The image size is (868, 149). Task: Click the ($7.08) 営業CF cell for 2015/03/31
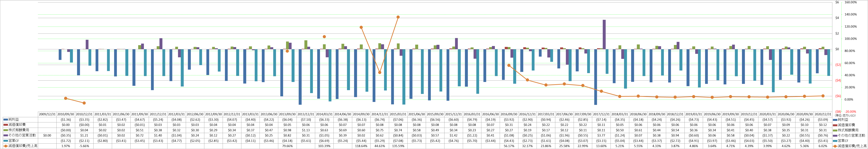[398, 140]
